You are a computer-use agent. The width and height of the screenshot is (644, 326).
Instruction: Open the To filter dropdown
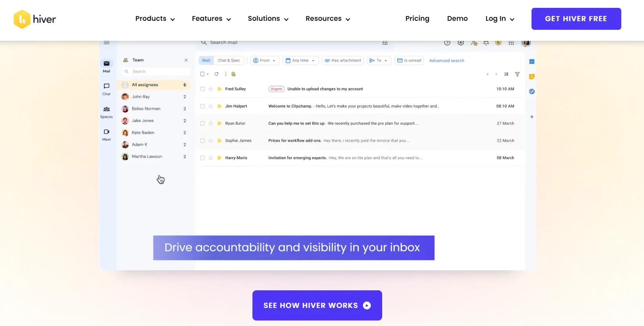pos(379,60)
